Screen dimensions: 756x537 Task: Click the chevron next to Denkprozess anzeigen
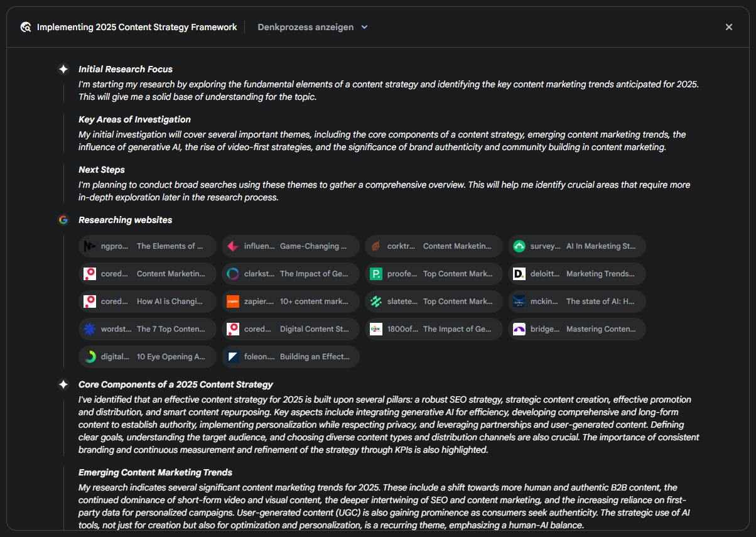point(365,27)
